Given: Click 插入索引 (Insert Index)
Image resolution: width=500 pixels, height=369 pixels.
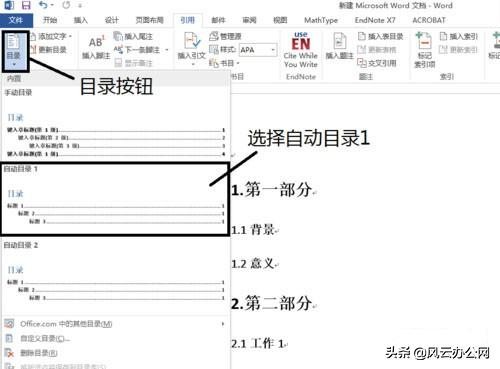Looking at the screenshot, I should click(458, 36).
